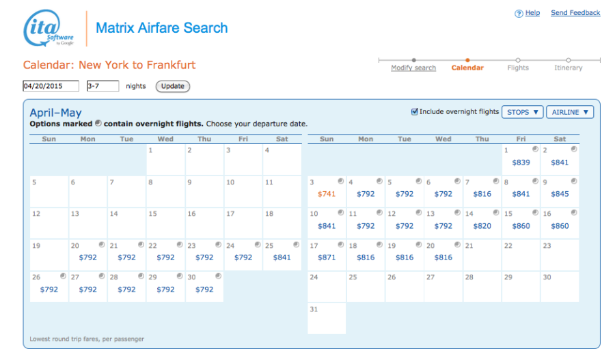Expand the AIRLINE filter dropdown
The width and height of the screenshot is (615, 364).
coord(569,112)
